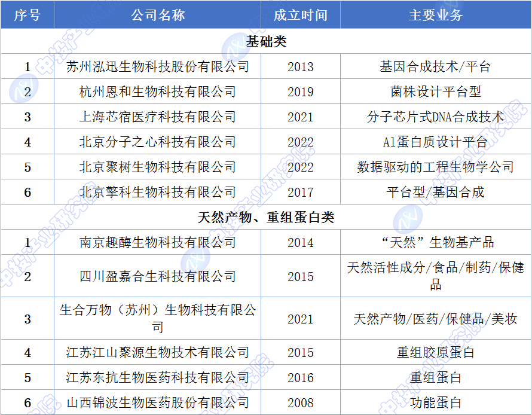Image resolution: width=532 pixels, height=415 pixels.
Task: Select the 北京擎科生物科技有限公司 cell
Action: click(158, 192)
